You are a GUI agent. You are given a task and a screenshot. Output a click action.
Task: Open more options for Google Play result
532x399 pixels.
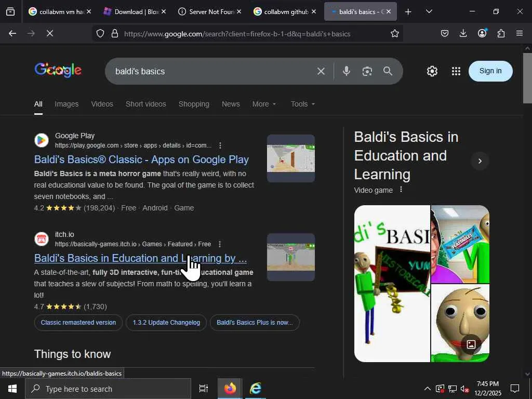pyautogui.click(x=220, y=145)
